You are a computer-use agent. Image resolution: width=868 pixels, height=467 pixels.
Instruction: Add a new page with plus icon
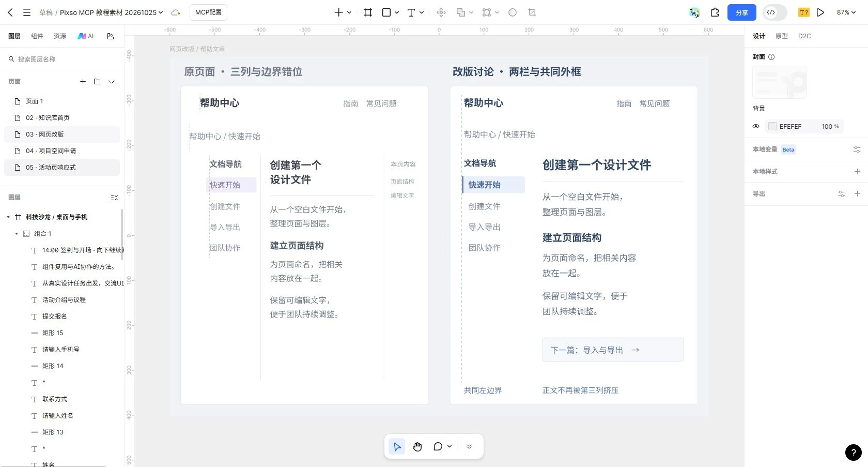[83, 81]
